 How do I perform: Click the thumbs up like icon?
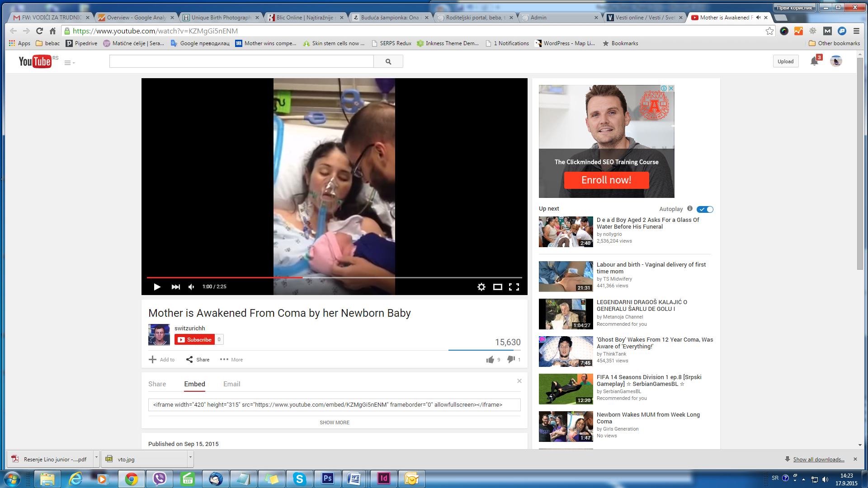[x=490, y=360]
